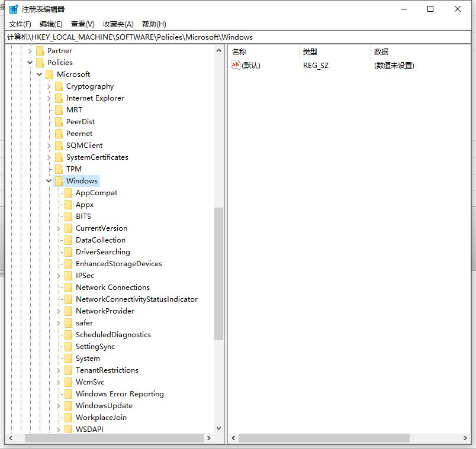Expand the WSDAPI key
This screenshot has height=449, width=476.
[x=58, y=429]
